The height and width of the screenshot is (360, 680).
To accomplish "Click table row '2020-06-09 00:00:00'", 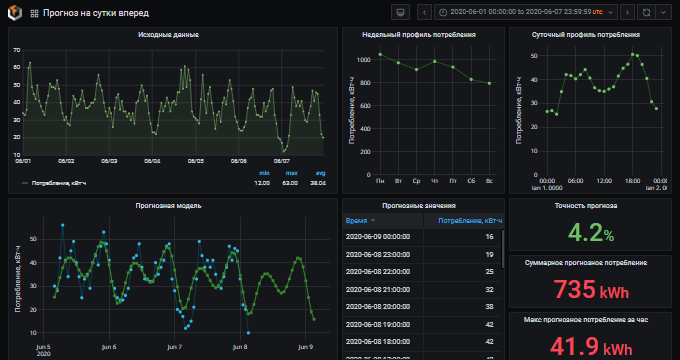I will [422, 237].
